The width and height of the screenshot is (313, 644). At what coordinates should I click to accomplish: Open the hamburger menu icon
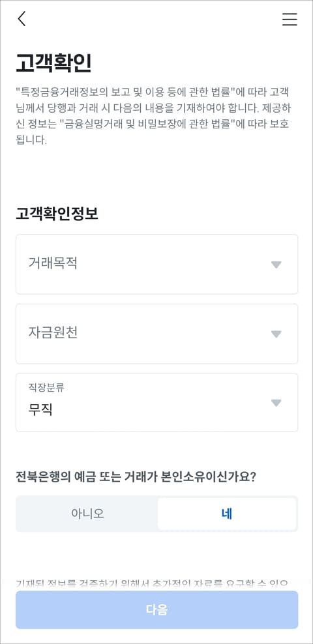(290, 20)
